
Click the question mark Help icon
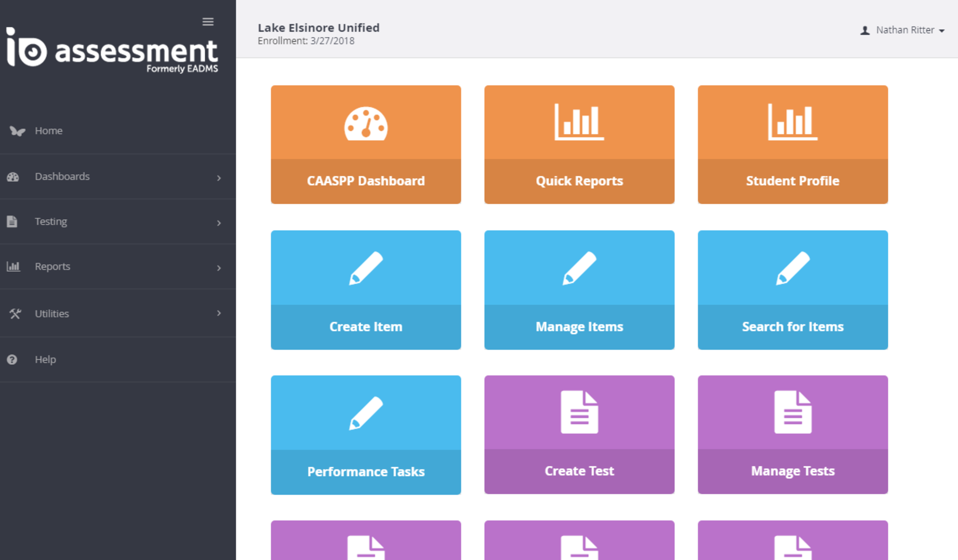[12, 359]
